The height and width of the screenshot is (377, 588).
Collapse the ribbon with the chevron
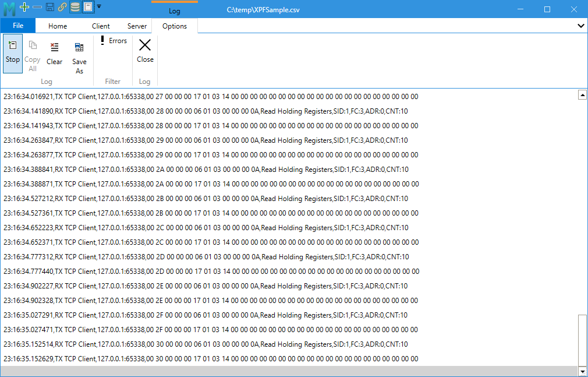[x=580, y=26]
